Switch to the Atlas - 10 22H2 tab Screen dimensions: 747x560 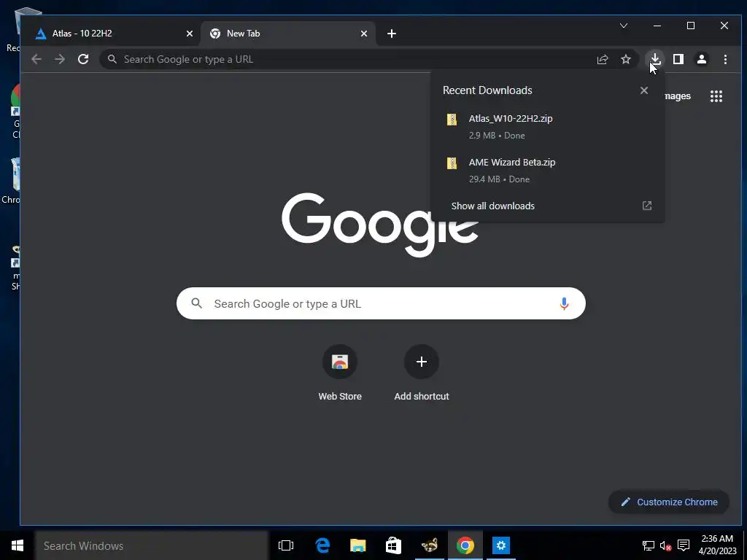click(x=111, y=34)
